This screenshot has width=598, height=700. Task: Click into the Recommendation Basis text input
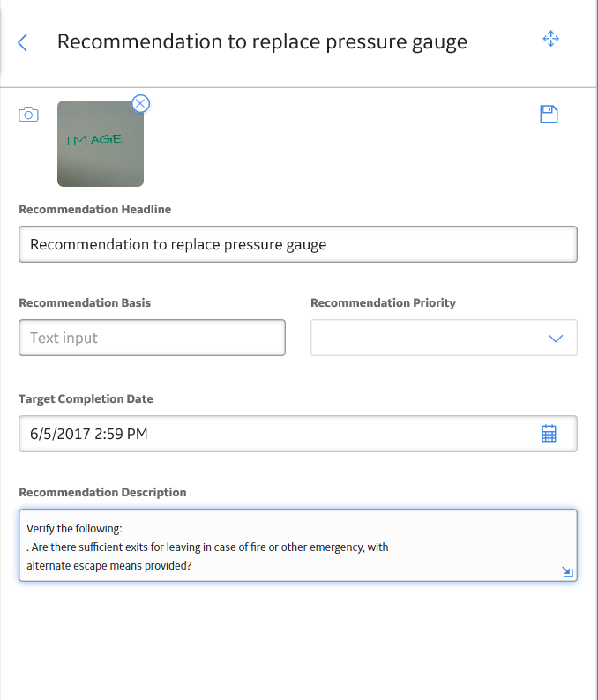click(x=152, y=338)
